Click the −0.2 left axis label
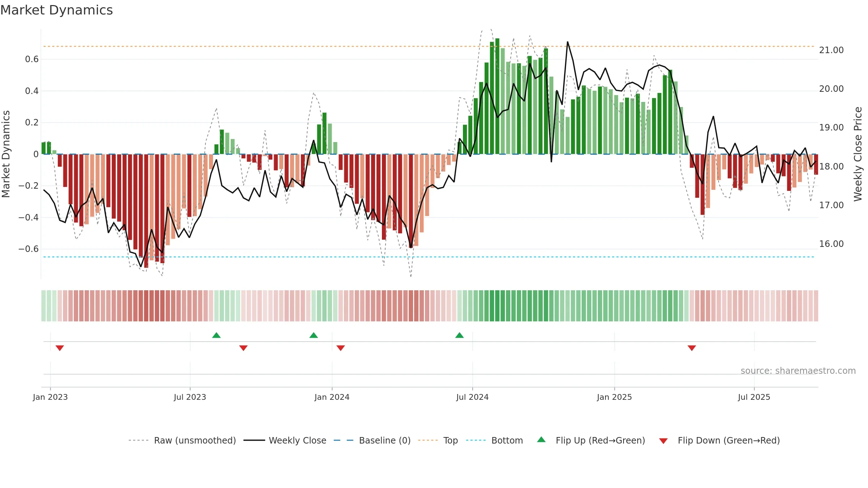Viewport: 868px width, 488px height. coord(29,185)
